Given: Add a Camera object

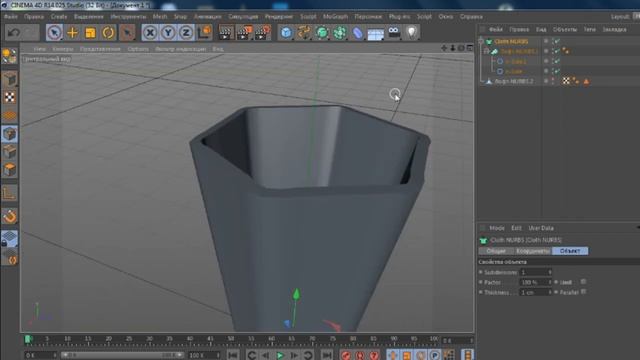Looking at the screenshot, I should tap(394, 33).
